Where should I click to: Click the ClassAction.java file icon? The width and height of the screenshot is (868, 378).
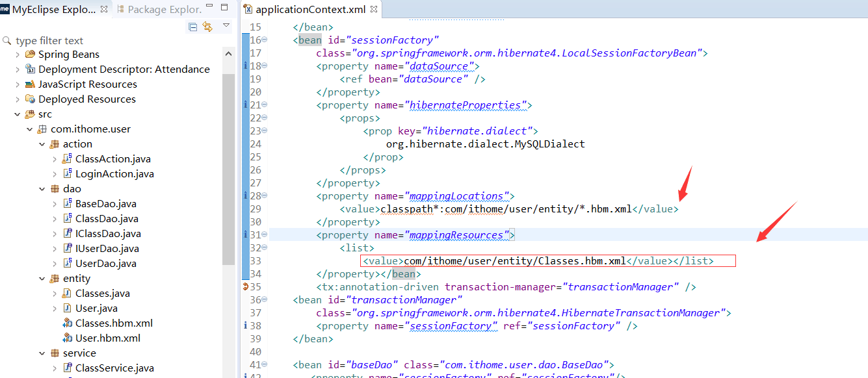click(x=67, y=159)
